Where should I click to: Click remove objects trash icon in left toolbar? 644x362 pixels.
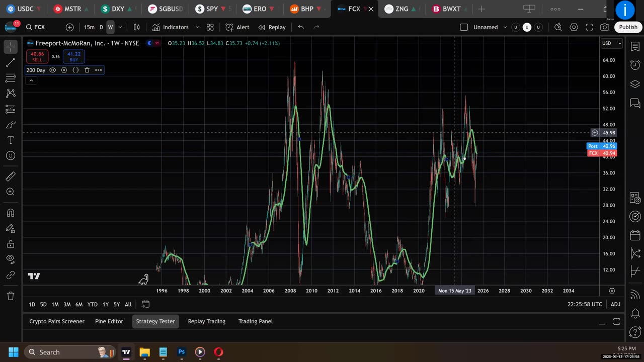coord(11,296)
